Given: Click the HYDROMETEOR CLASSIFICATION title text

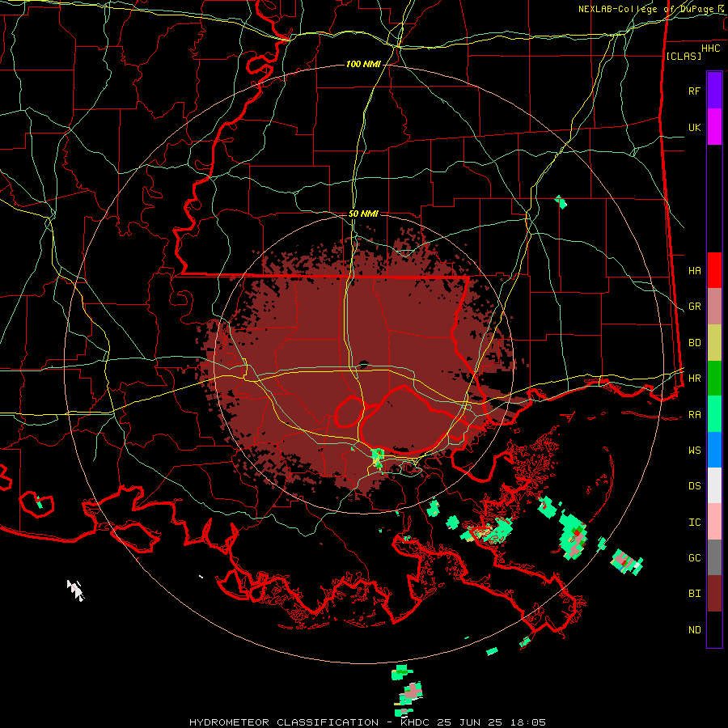Looking at the screenshot, I should click(284, 722).
